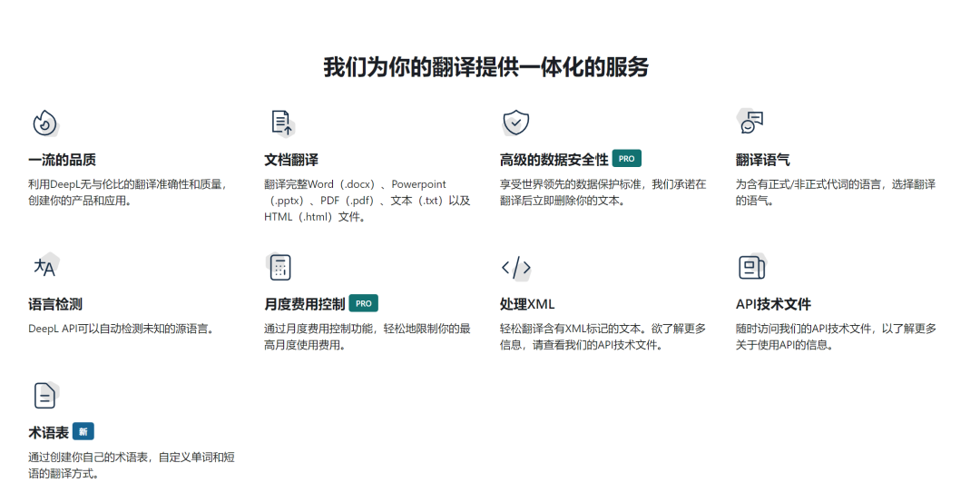Click the text DeepL API可以自动检测未知的源语言
The height and width of the screenshot is (502, 980).
(x=122, y=329)
